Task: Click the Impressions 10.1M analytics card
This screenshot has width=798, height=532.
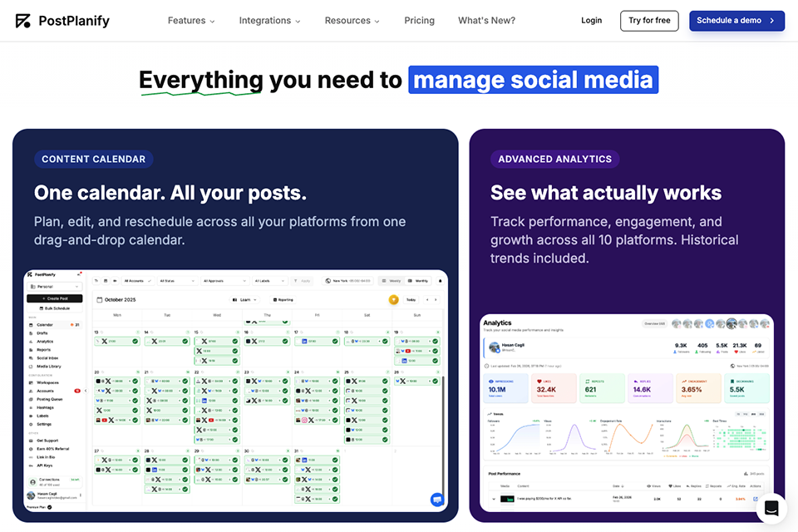Action: (505, 388)
